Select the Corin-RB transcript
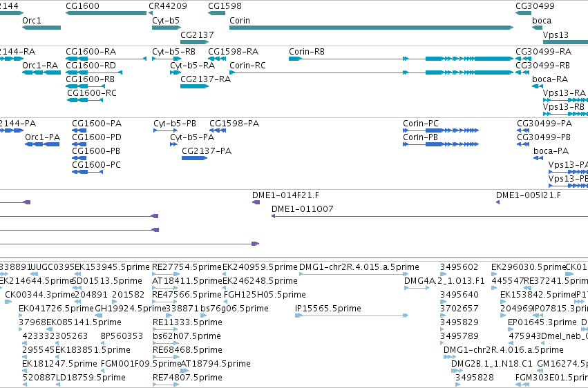The width and height of the screenshot is (588, 388). [401, 59]
